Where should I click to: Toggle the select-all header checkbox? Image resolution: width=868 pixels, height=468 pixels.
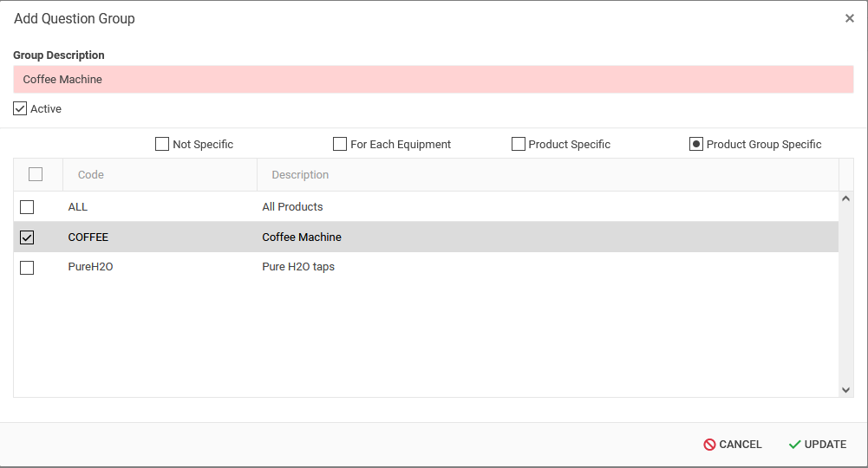tap(36, 175)
